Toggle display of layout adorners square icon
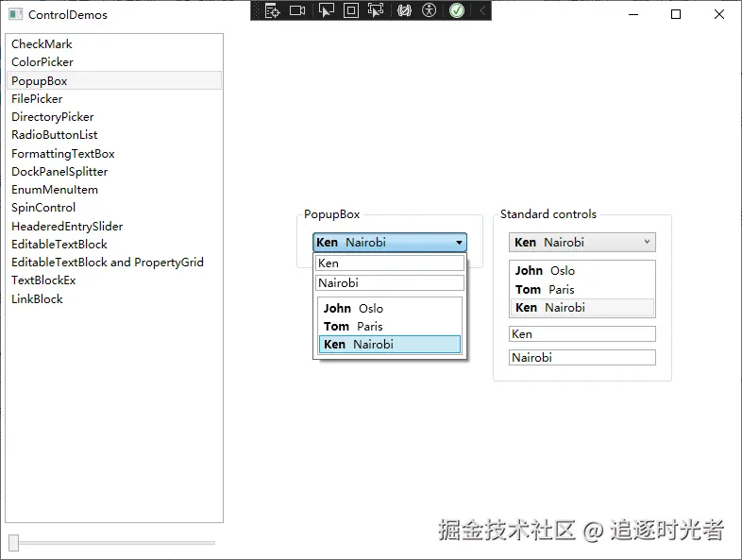 [350, 10]
